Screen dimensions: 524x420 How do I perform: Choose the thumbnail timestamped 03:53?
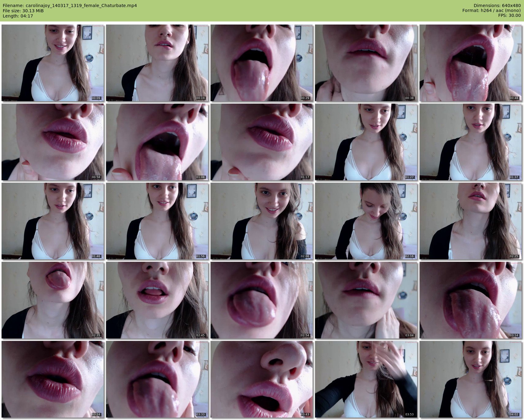tap(366, 379)
